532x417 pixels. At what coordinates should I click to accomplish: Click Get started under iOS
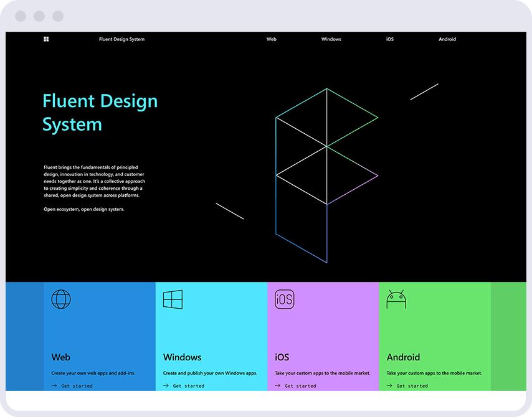(x=300, y=386)
